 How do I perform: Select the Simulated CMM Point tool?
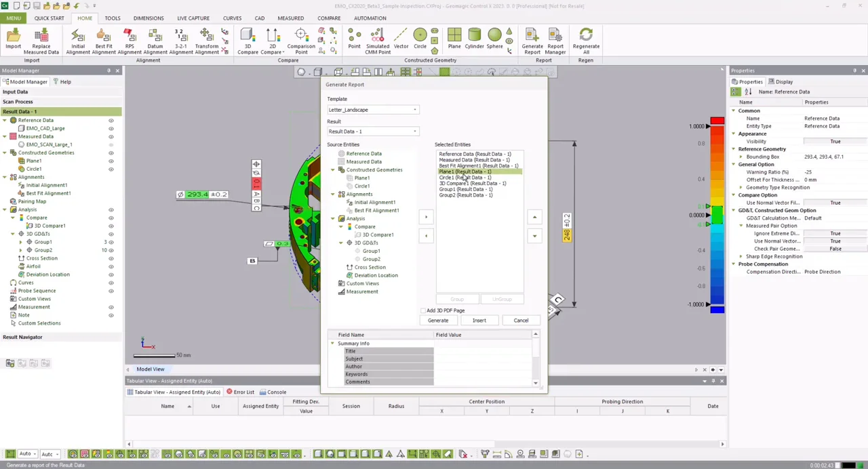pos(378,41)
